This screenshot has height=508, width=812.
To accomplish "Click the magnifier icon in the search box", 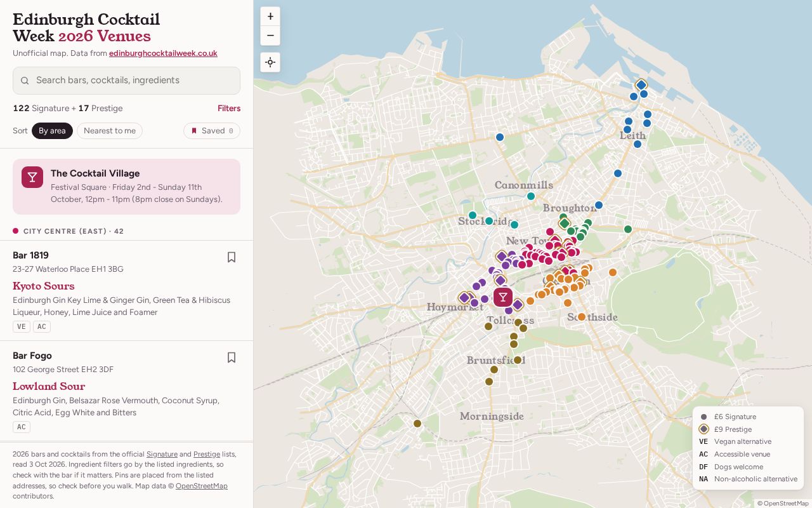I will [25, 81].
